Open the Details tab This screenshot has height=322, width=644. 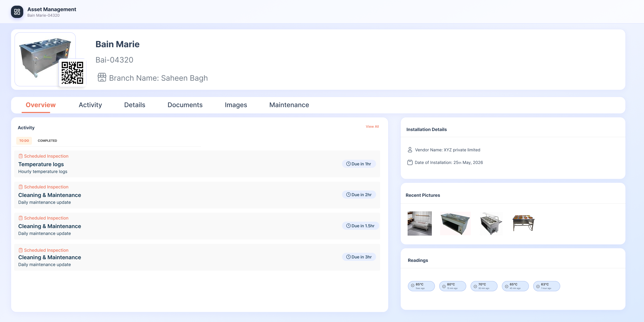[x=135, y=105]
